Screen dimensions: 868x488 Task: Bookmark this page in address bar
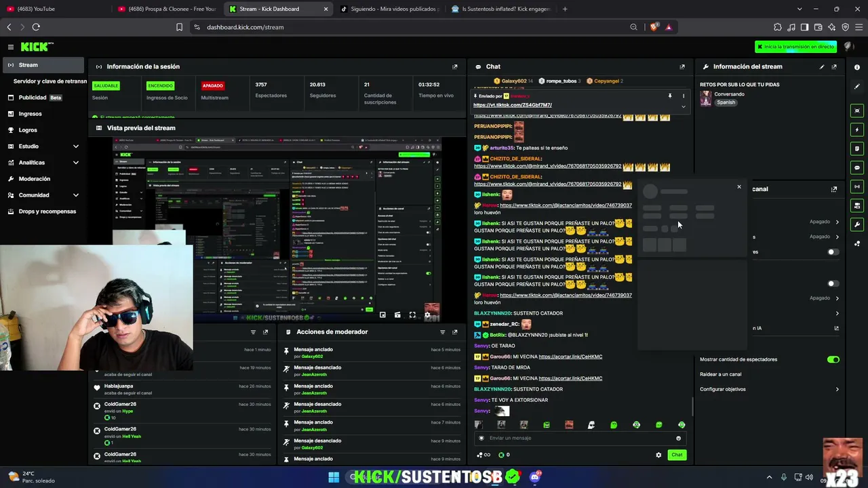(x=180, y=27)
